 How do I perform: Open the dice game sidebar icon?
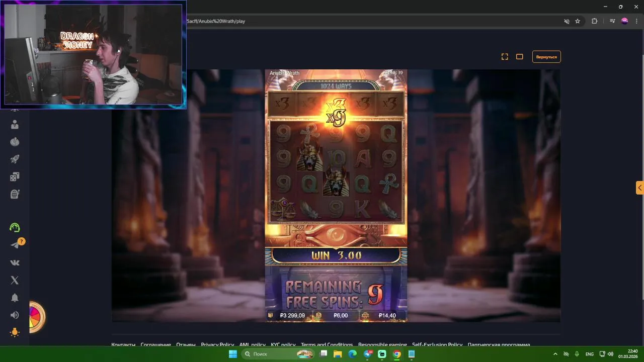coord(15,176)
